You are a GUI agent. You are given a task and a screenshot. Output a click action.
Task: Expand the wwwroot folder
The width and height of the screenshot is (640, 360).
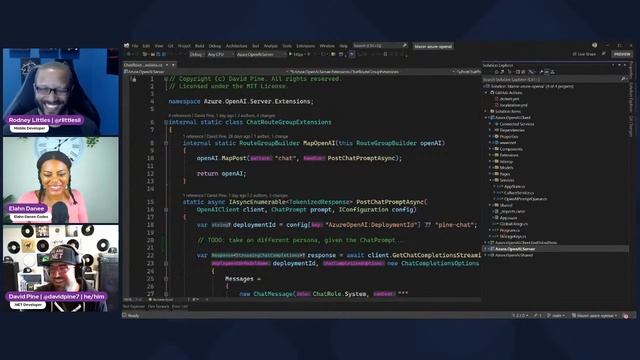click(x=491, y=142)
